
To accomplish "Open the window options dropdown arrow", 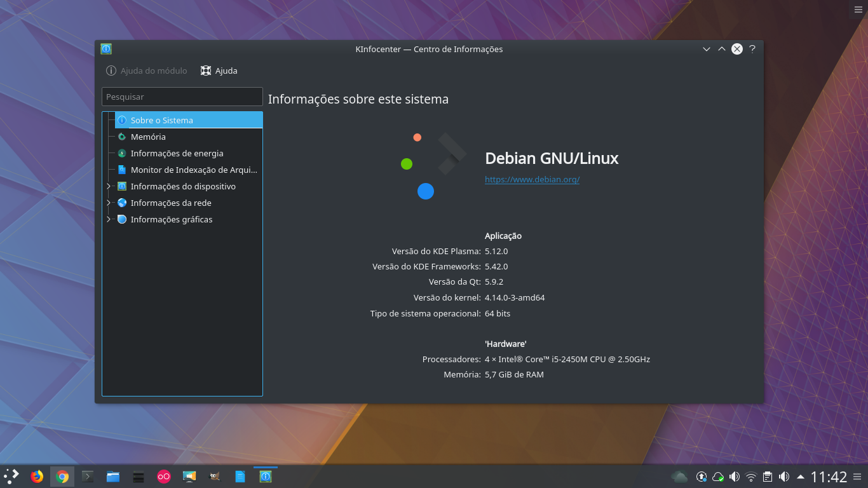I will pyautogui.click(x=707, y=49).
